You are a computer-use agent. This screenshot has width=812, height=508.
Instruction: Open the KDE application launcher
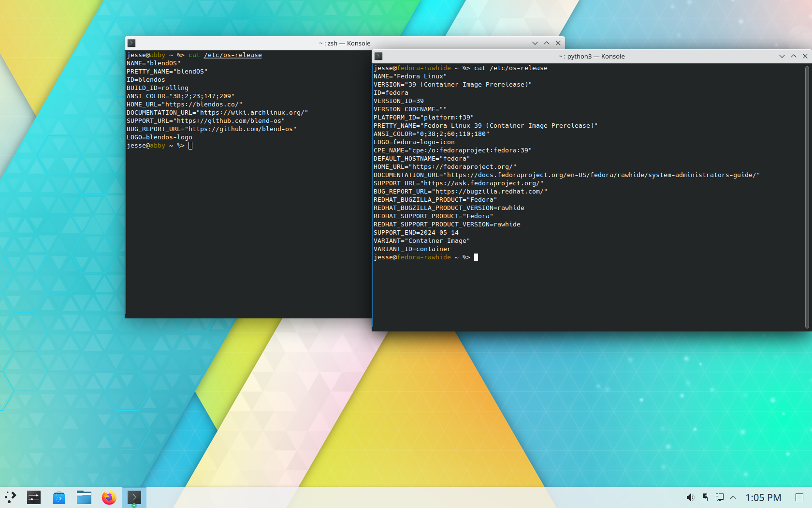11,497
